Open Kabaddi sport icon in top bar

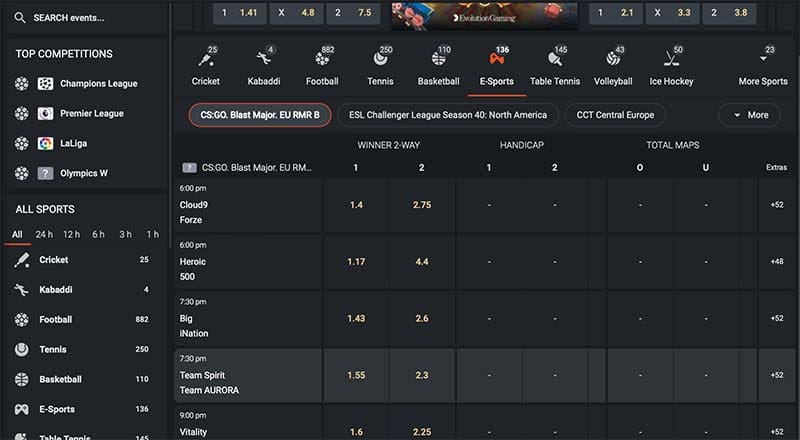coord(264,59)
